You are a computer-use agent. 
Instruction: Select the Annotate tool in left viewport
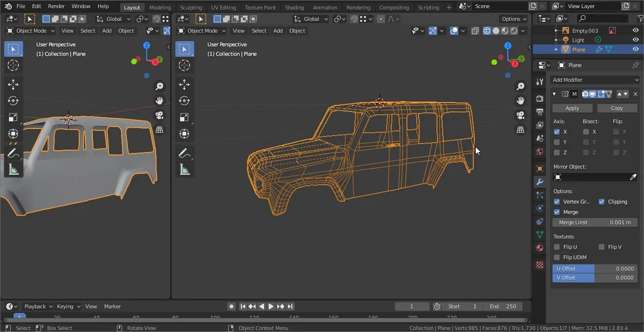coord(13,153)
